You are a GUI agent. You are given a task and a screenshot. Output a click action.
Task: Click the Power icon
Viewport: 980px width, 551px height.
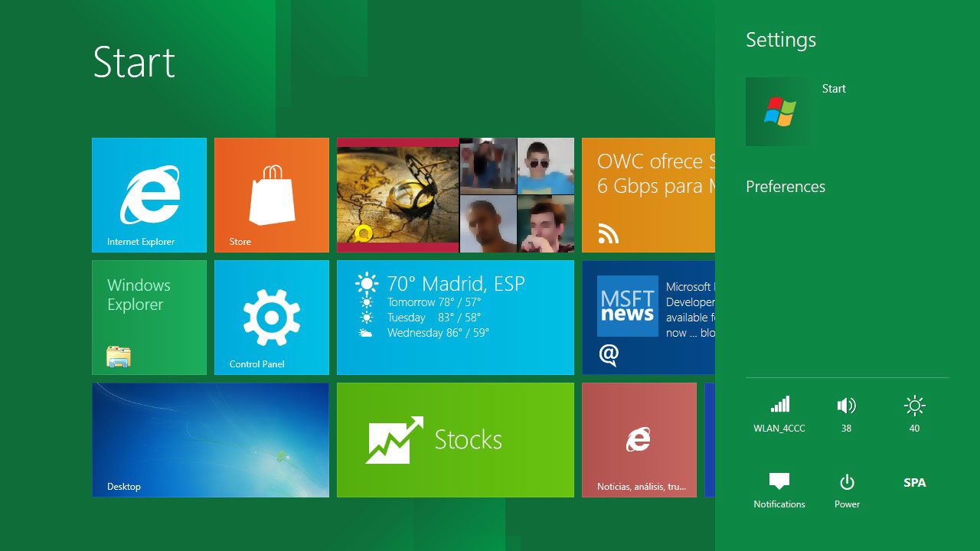(847, 483)
